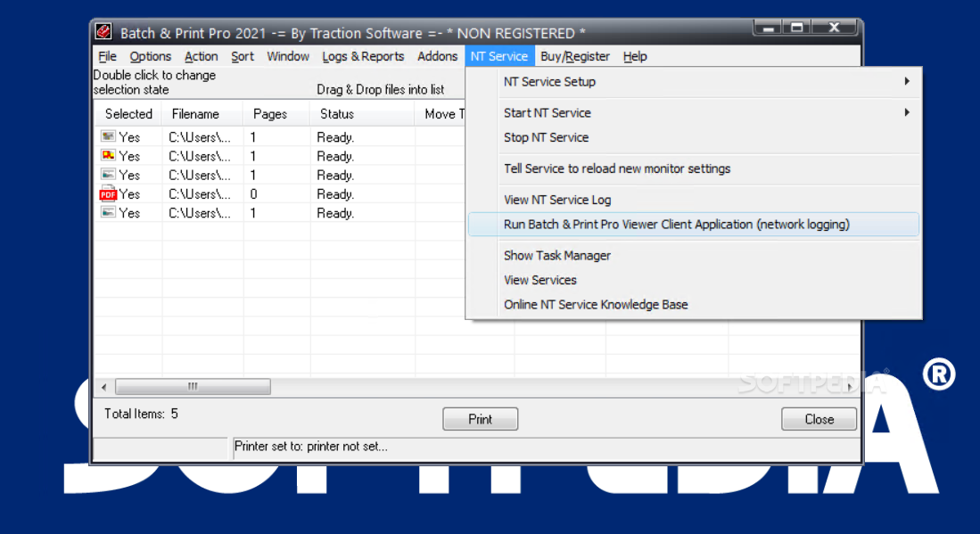
Task: Click the filename cell in the fifth row
Action: (200, 213)
